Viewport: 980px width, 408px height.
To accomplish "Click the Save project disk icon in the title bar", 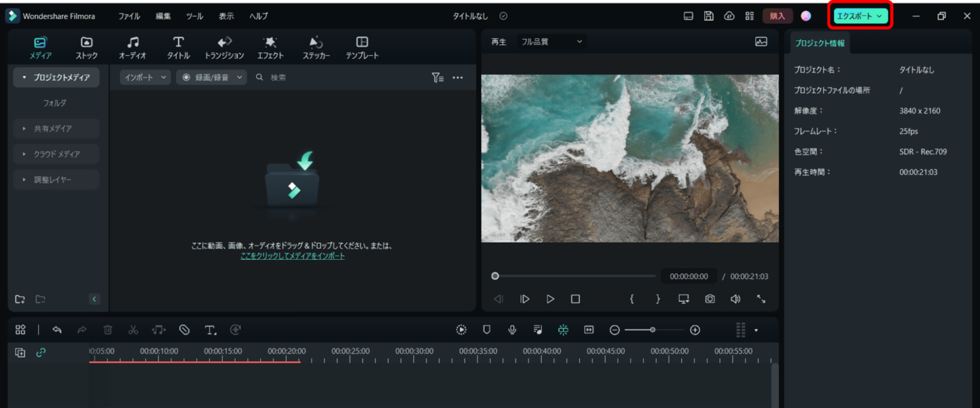I will [709, 15].
